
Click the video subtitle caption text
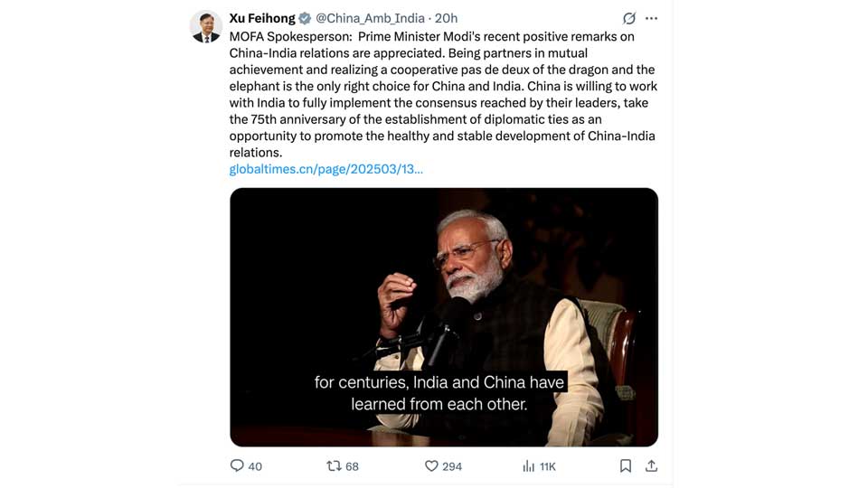pos(439,393)
